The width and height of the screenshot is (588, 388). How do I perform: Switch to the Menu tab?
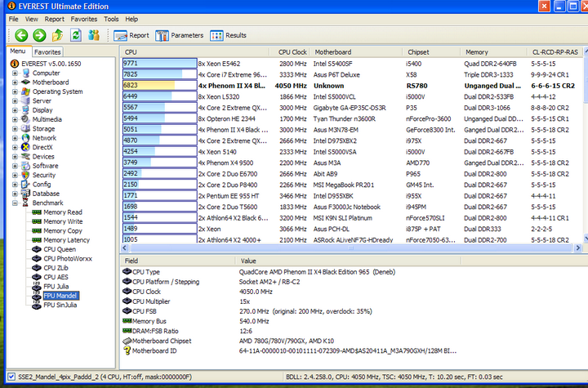pyautogui.click(x=18, y=51)
